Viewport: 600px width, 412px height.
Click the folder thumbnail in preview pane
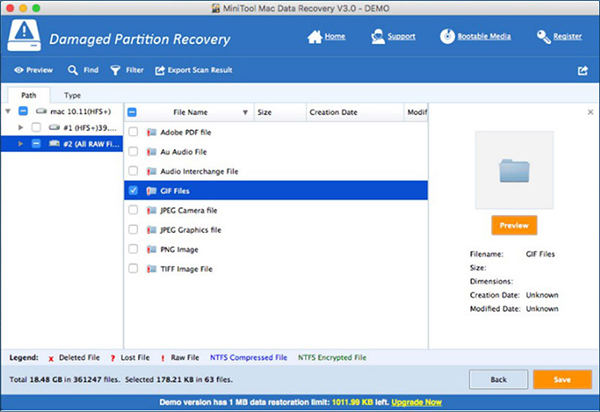click(x=514, y=170)
